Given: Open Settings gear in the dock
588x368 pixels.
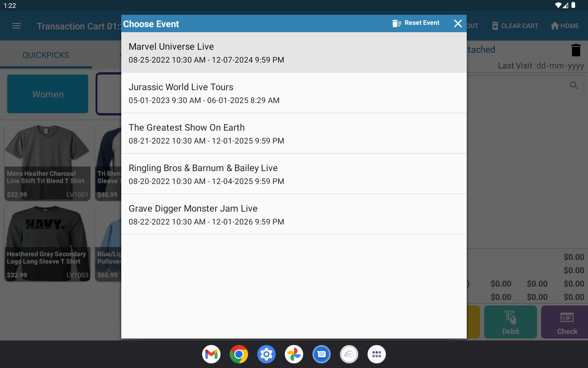Looking at the screenshot, I should (x=266, y=354).
